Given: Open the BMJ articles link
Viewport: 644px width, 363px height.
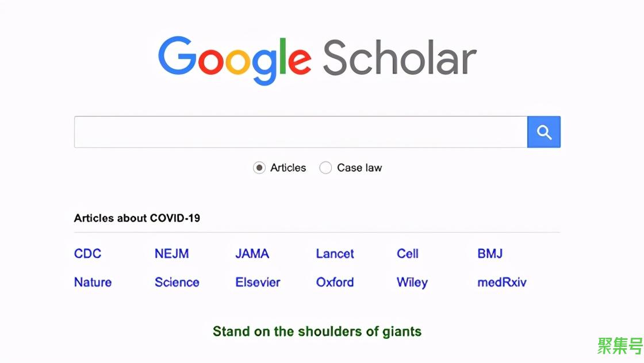Looking at the screenshot, I should pos(490,253).
